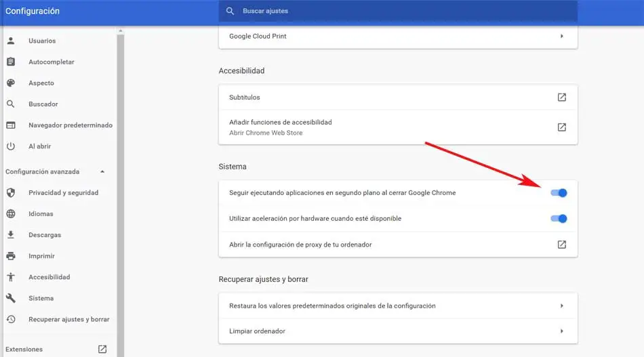Click Añadir funciones de accesibilidad
Image resolution: width=644 pixels, height=357 pixels.
click(x=281, y=123)
